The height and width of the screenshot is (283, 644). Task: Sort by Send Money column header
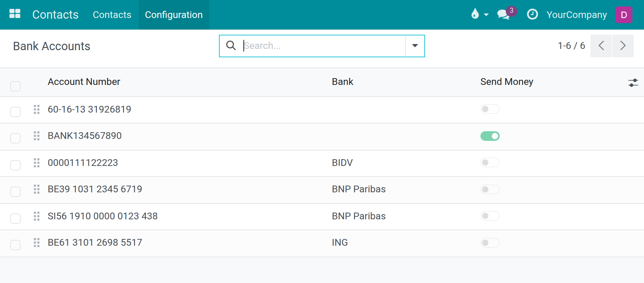tap(507, 82)
